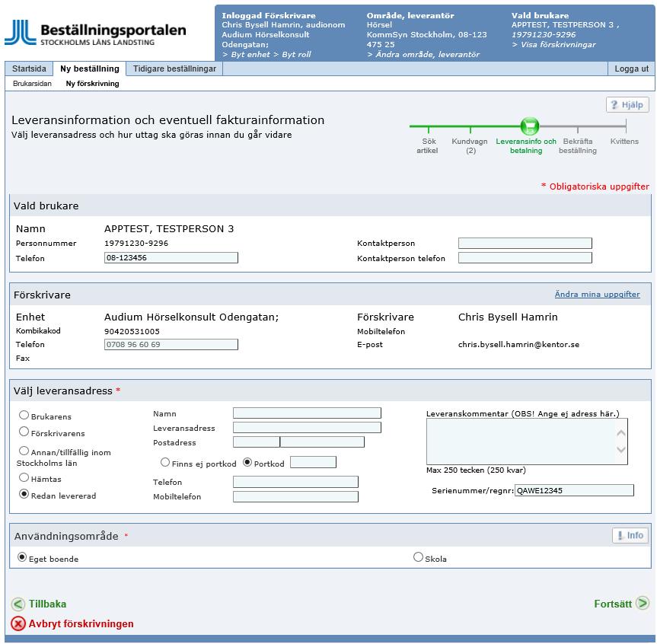
Task: Click the Postadress postal code field
Action: pos(257,442)
